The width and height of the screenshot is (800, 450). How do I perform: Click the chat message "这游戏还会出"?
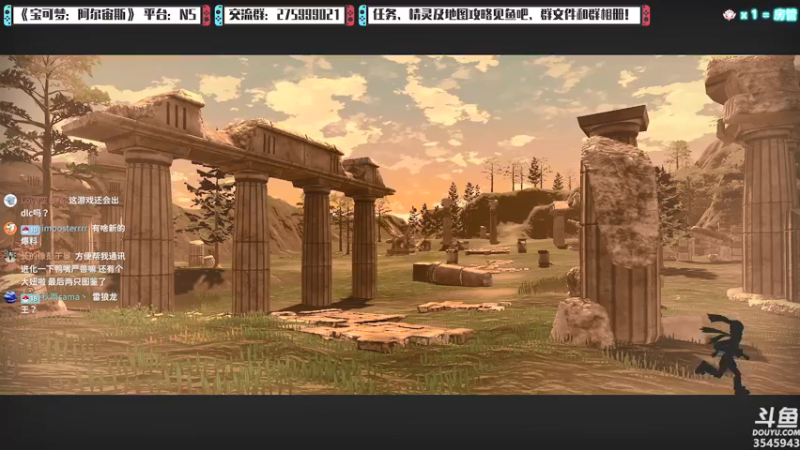point(93,201)
